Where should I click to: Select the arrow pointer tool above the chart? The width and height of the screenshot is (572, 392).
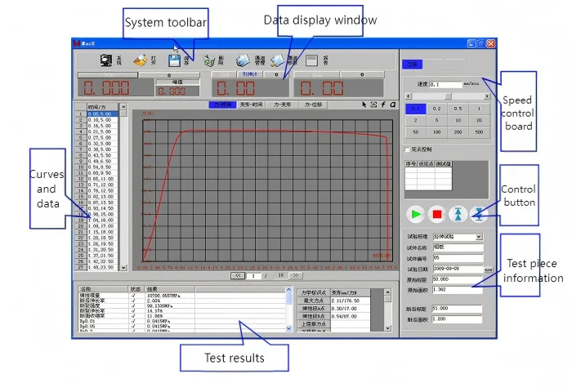(x=364, y=105)
